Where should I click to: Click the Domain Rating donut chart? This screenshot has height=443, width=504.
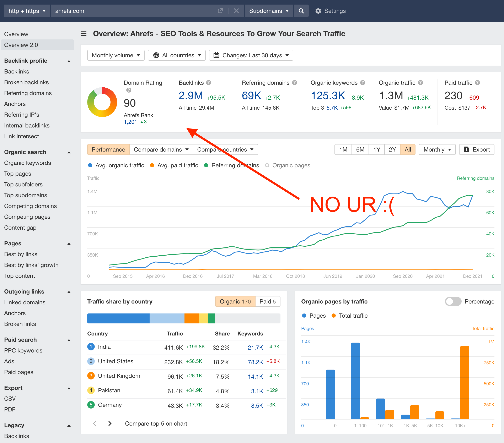point(102,102)
